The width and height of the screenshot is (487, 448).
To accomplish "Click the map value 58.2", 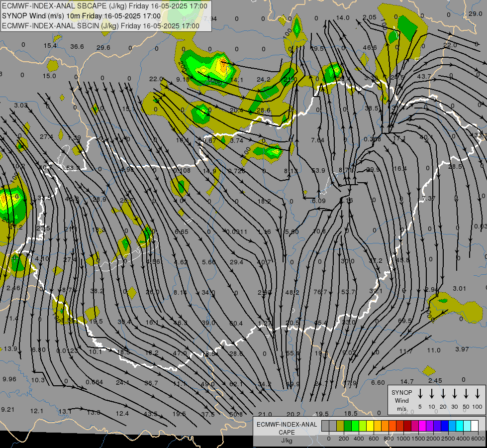I will [73, 168].
